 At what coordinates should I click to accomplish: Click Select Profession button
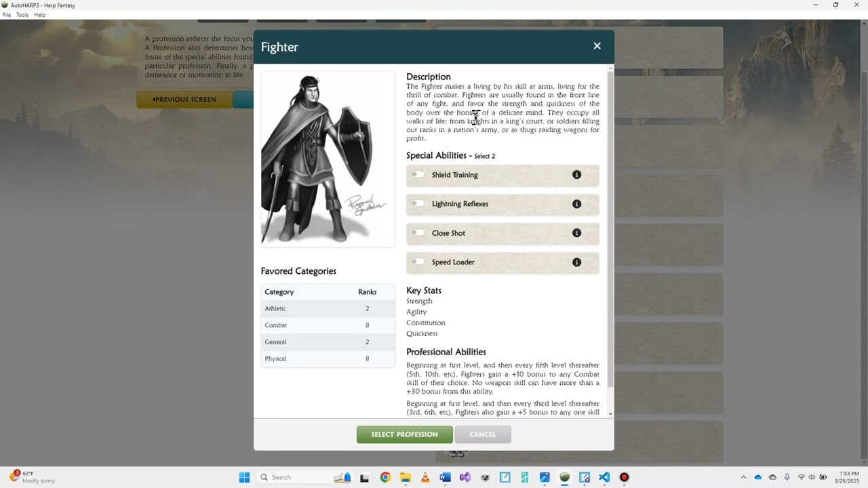tap(404, 434)
